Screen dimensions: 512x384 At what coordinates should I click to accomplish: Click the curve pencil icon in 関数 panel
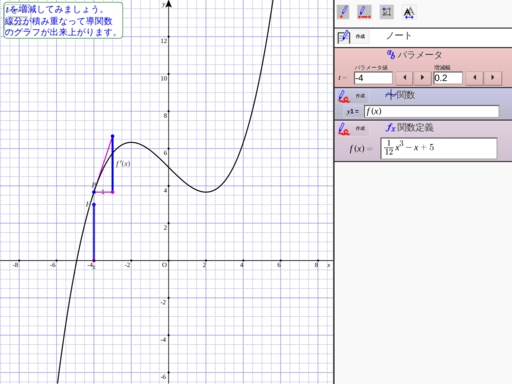pyautogui.click(x=344, y=96)
